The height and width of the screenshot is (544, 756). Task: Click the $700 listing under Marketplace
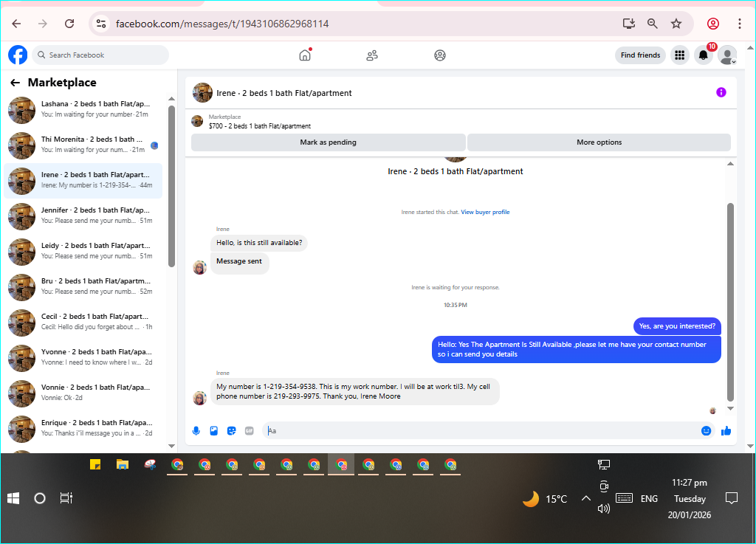point(259,125)
